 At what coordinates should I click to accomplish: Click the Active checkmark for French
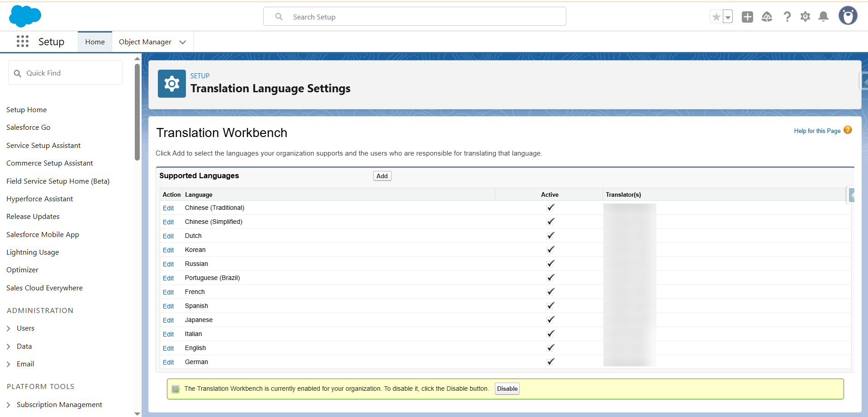(550, 292)
